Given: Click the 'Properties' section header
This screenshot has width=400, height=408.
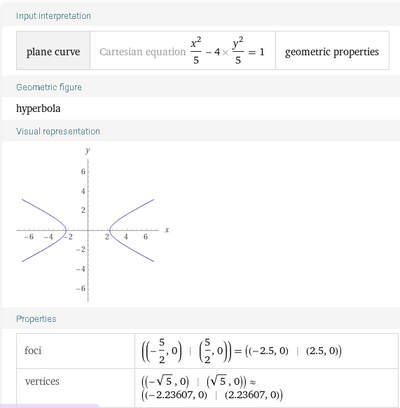Looking at the screenshot, I should (36, 319).
